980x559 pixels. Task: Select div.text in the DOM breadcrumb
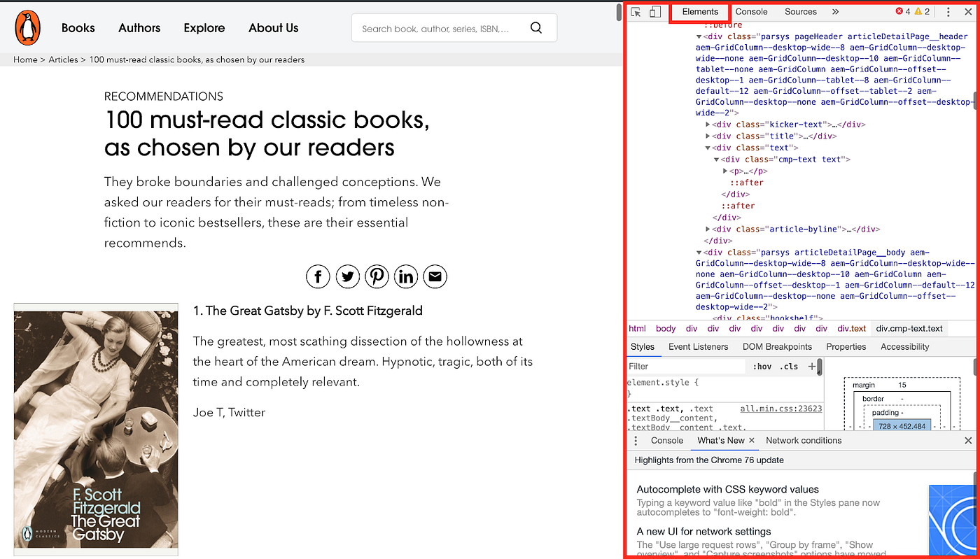(852, 328)
